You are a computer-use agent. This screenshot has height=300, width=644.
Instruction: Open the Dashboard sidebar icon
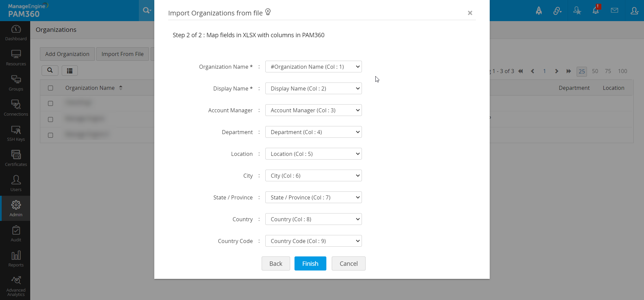tap(16, 33)
